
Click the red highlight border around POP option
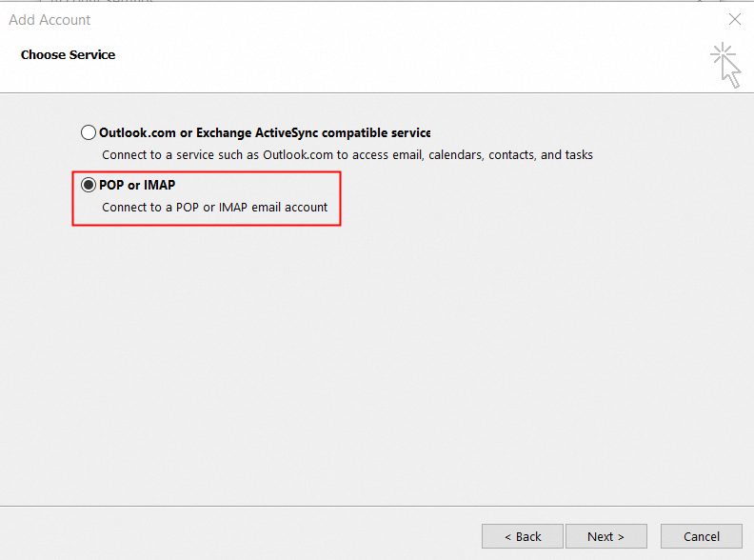[341, 199]
